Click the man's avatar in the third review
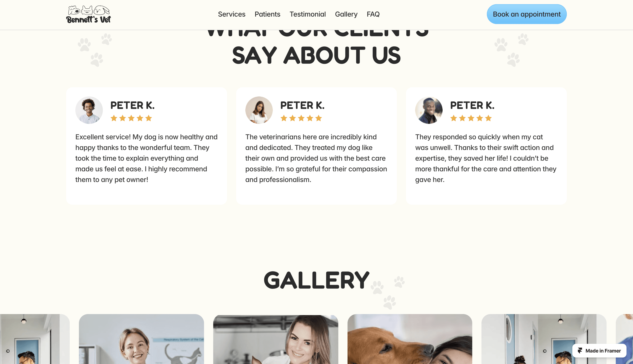The height and width of the screenshot is (364, 633). click(429, 110)
